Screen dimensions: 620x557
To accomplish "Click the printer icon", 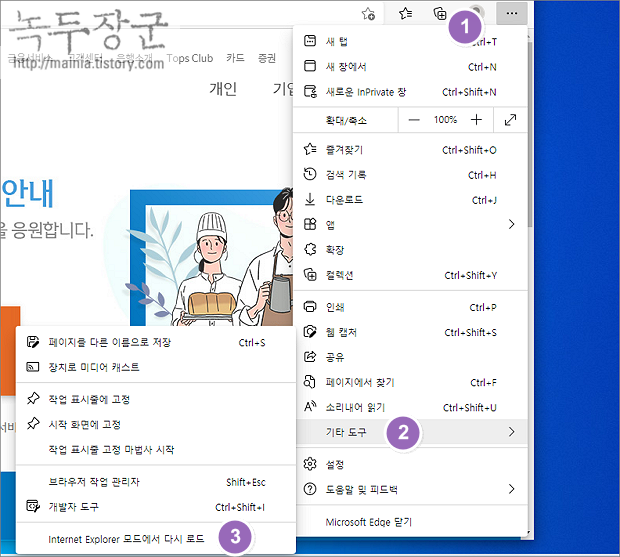I will pos(310,306).
